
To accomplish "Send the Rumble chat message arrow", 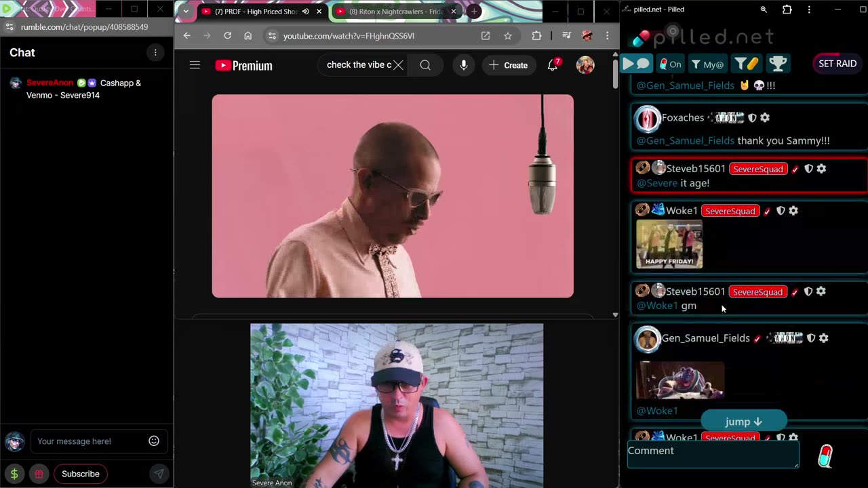I will (158, 474).
